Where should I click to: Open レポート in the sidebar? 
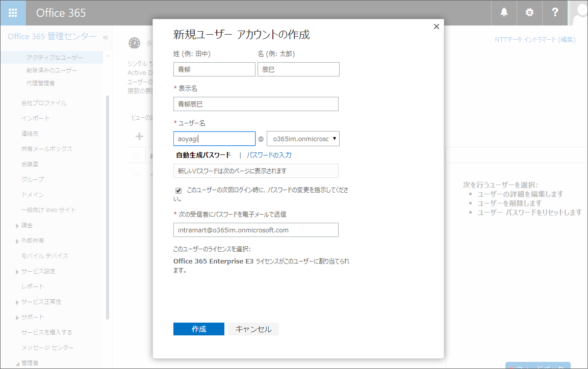pyautogui.click(x=33, y=286)
